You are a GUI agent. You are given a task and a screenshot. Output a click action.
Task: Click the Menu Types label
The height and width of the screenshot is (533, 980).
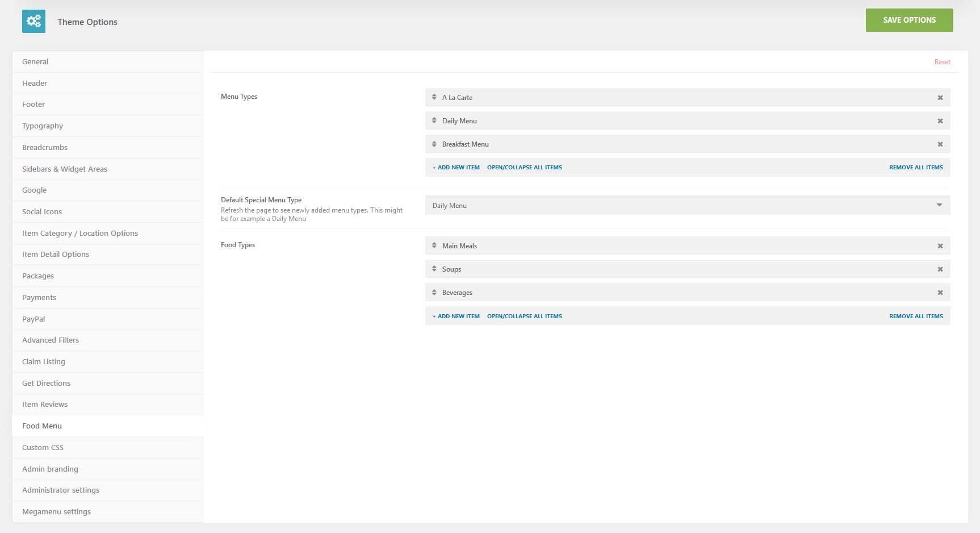tap(239, 97)
